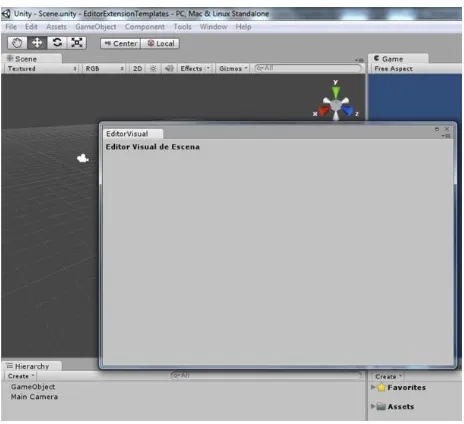This screenshot has width=464, height=424.
Task: Open the Help menu
Action: [243, 27]
